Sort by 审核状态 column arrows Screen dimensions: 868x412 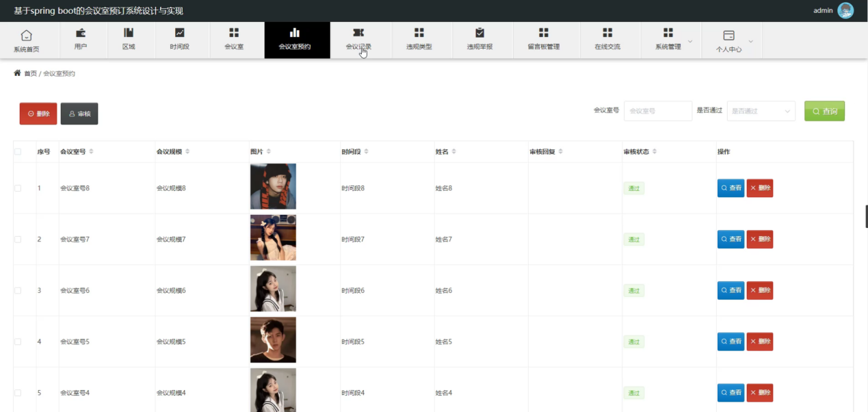pos(655,151)
